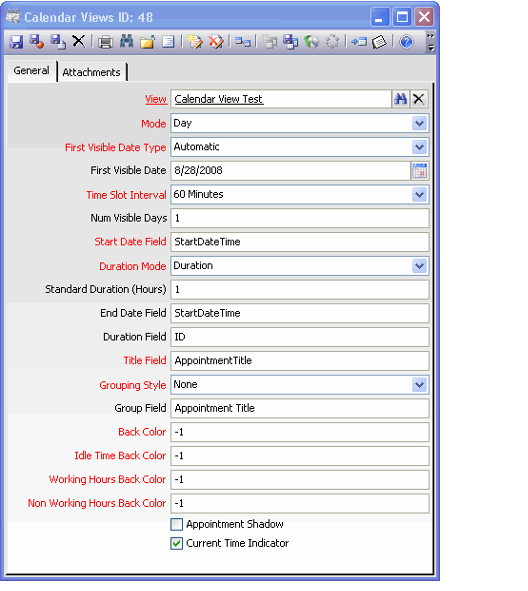Open the First Visible Date Type dropdown
The image size is (528, 591).
(x=419, y=147)
